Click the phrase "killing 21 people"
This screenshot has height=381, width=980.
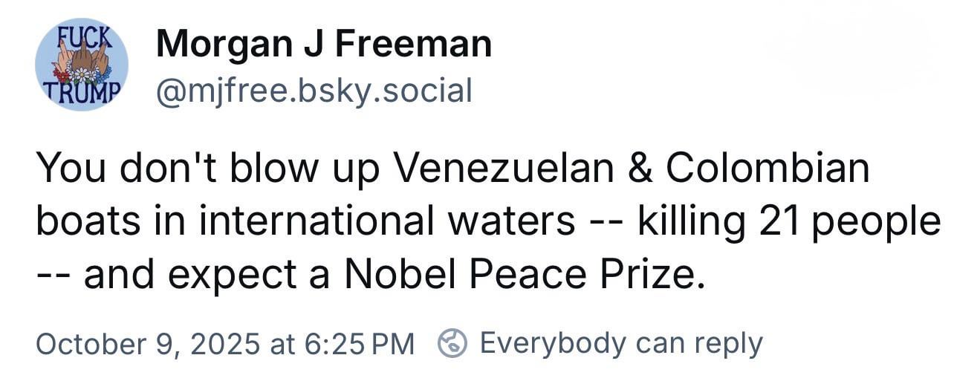(x=789, y=222)
